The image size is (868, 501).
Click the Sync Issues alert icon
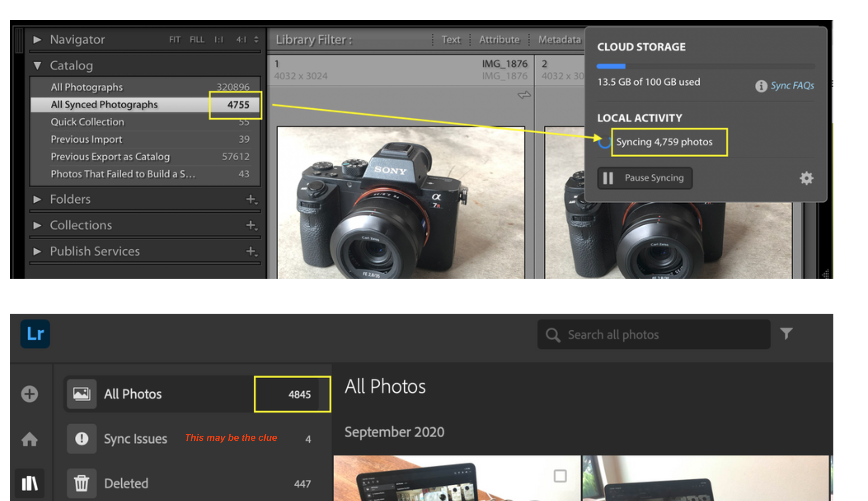81,439
